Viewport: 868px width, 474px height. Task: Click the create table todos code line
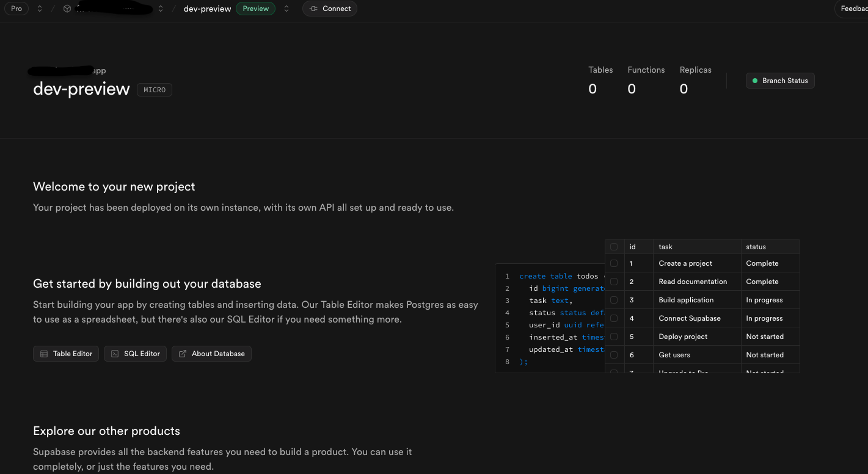click(561, 276)
